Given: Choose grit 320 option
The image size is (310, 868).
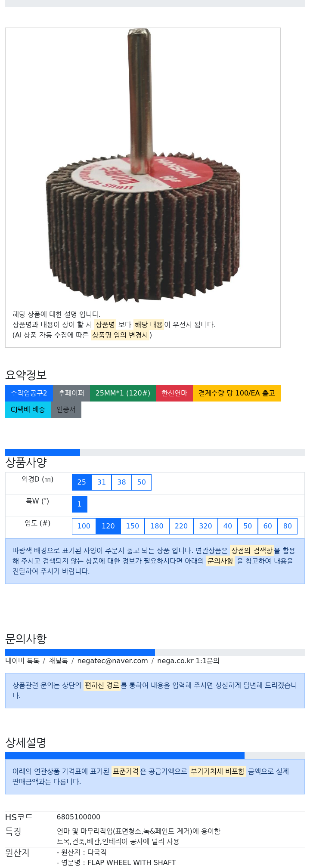Looking at the screenshot, I should 205,526.
